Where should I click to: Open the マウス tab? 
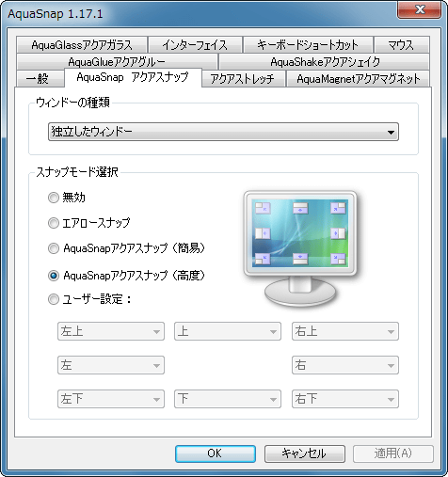click(402, 45)
